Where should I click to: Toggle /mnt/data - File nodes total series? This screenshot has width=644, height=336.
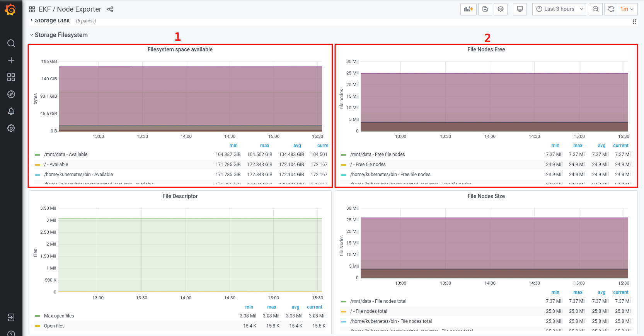point(378,301)
